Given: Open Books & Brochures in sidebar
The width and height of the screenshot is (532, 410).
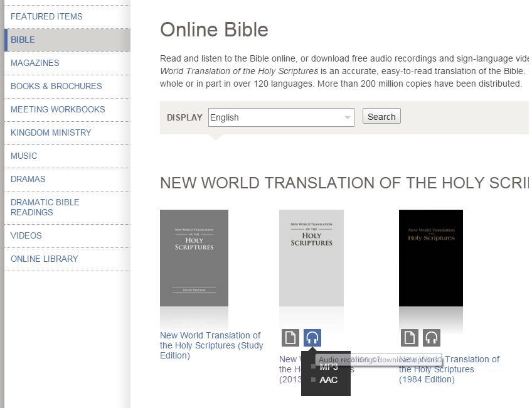Looking at the screenshot, I should coord(56,86).
